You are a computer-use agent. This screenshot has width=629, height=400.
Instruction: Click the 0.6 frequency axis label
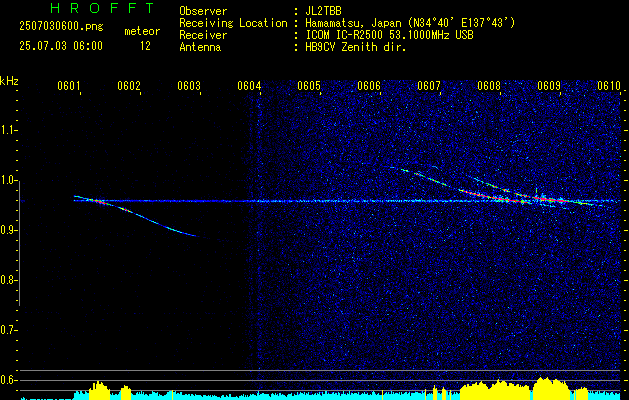point(8,380)
